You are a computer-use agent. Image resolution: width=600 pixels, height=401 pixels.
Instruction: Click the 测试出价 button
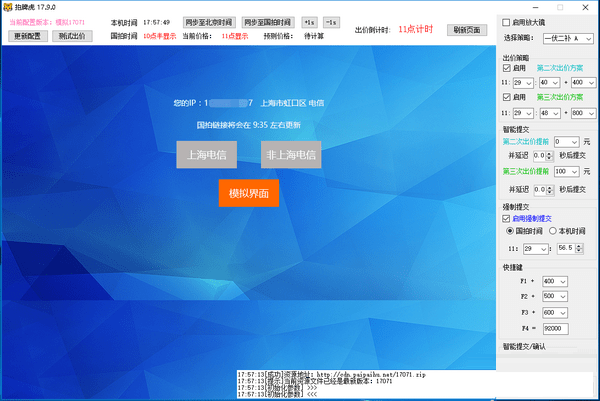coord(72,36)
